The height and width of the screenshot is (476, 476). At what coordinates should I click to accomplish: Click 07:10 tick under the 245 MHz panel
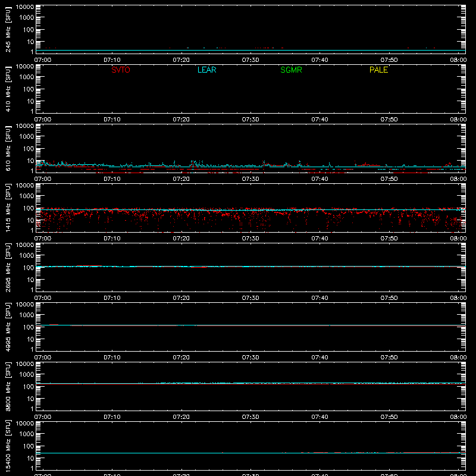[x=112, y=60]
